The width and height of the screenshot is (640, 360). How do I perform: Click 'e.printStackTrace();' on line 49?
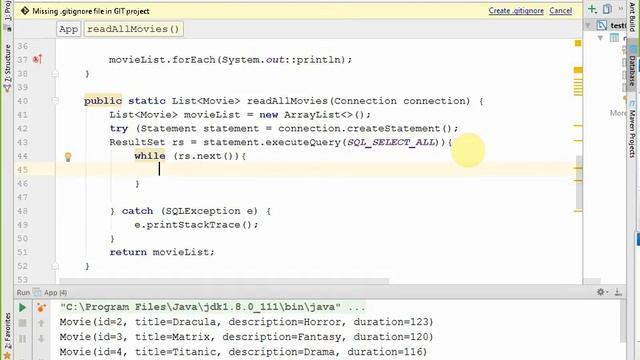196,225
